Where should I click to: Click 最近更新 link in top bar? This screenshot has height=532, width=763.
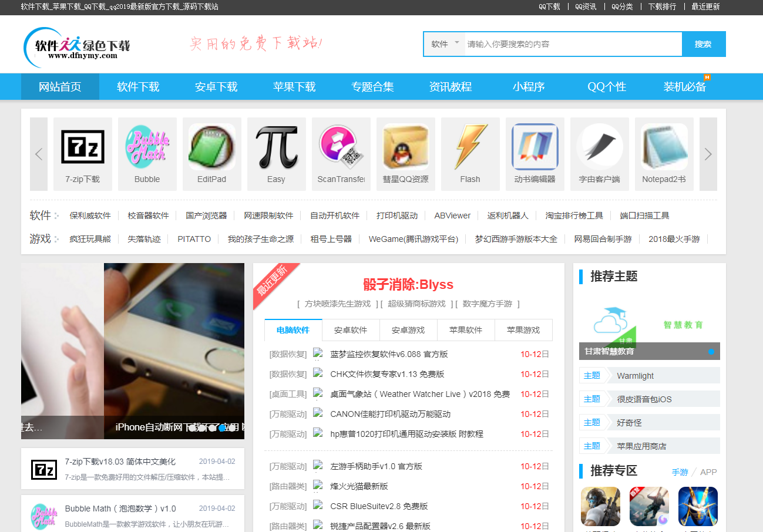pos(705,7)
